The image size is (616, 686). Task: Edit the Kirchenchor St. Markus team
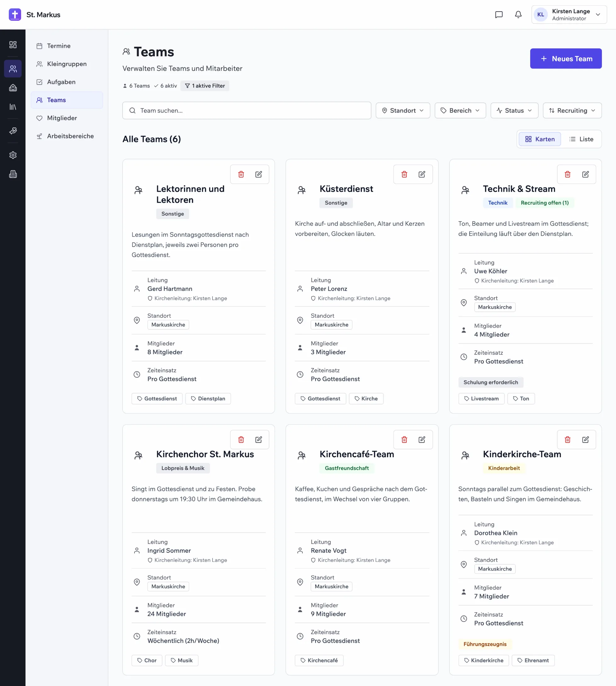(x=259, y=440)
